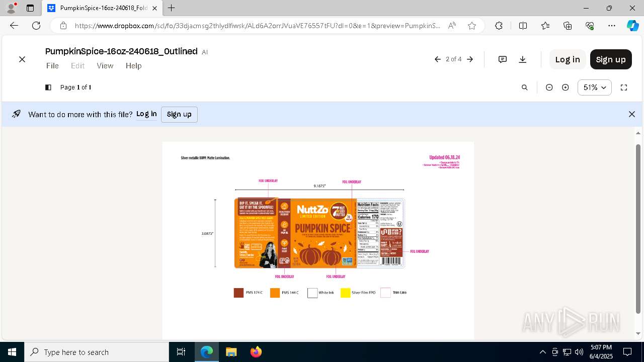
Task: Open the notification center
Action: pyautogui.click(x=627, y=352)
